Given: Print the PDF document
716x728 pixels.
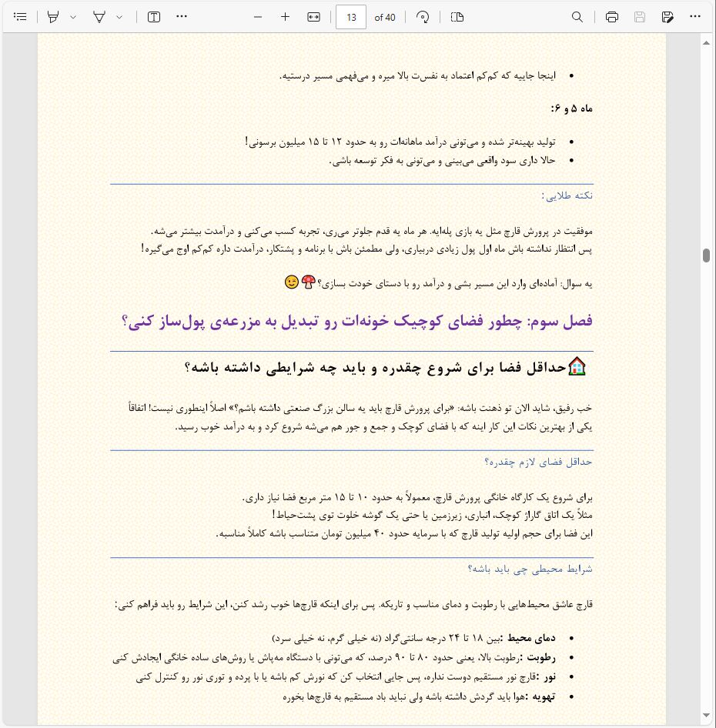Looking at the screenshot, I should pyautogui.click(x=611, y=17).
